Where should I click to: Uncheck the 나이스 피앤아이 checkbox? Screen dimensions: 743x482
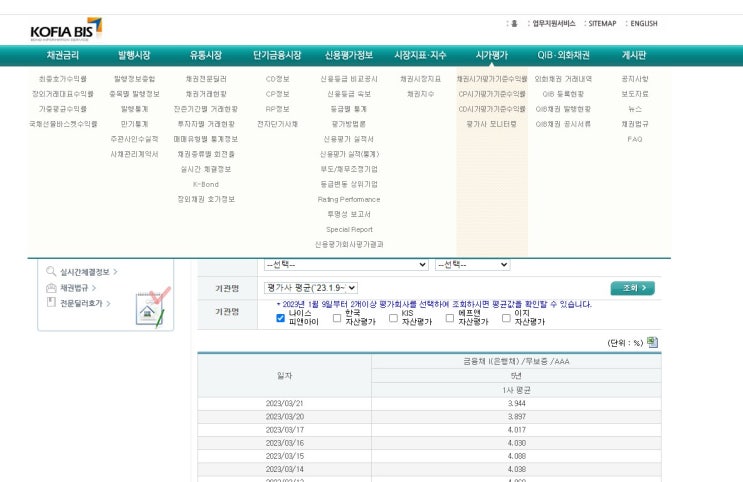(281, 318)
